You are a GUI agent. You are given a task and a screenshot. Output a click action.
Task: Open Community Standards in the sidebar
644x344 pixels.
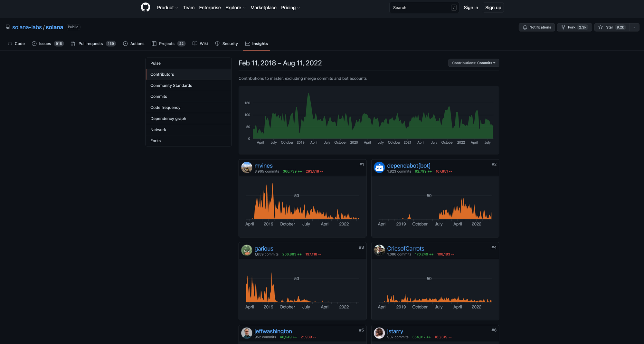[188, 85]
